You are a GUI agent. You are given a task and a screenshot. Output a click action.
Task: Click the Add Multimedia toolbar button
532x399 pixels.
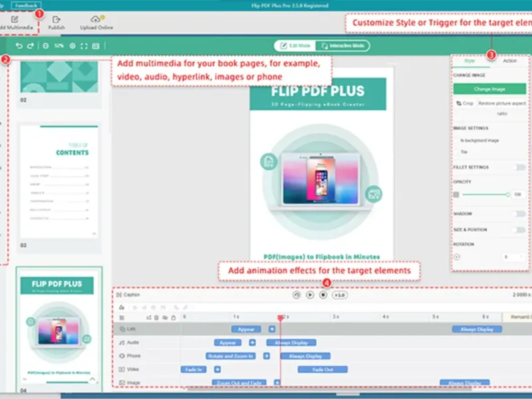click(16, 23)
